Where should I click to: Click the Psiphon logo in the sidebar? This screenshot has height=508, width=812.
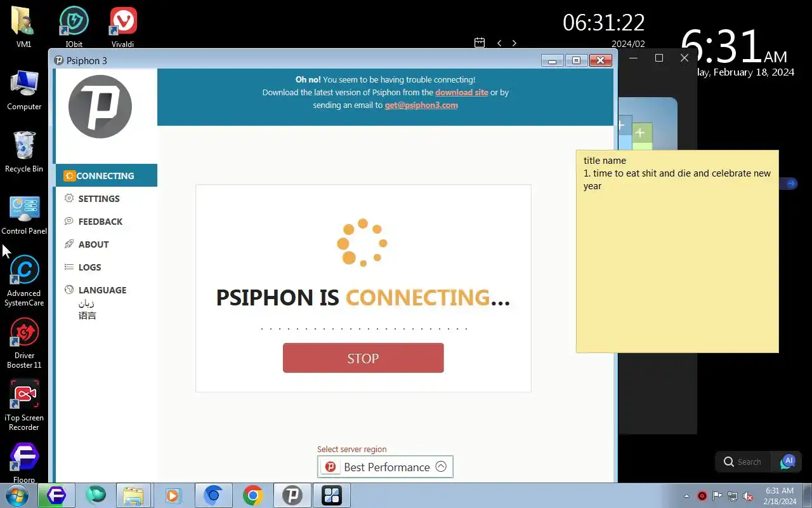point(100,107)
